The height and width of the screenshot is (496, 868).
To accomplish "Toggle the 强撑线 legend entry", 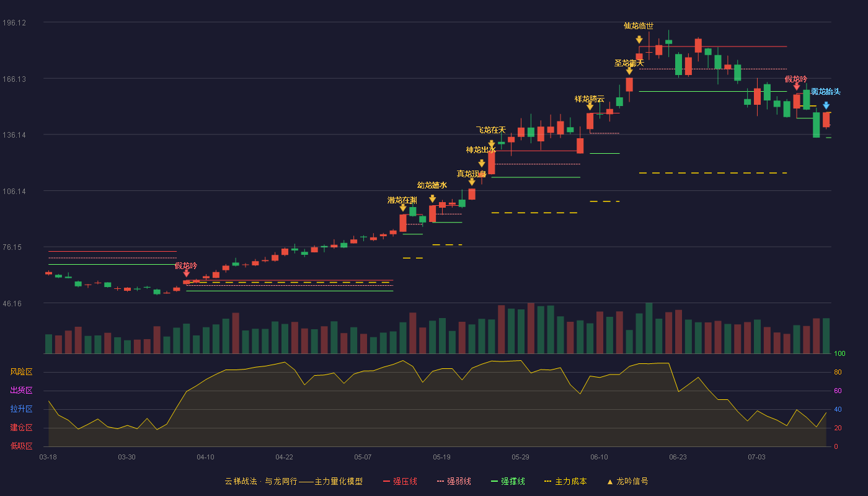I will pyautogui.click(x=508, y=481).
